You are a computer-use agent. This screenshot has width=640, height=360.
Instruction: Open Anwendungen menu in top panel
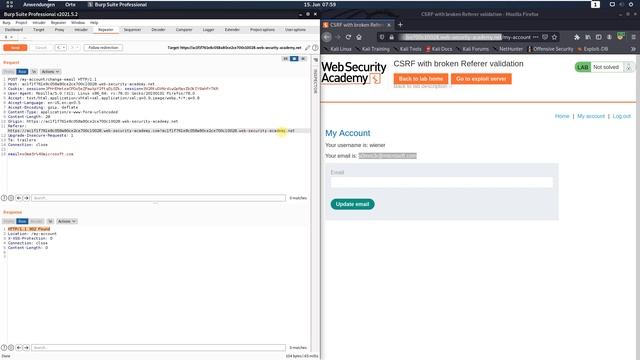(39, 4)
